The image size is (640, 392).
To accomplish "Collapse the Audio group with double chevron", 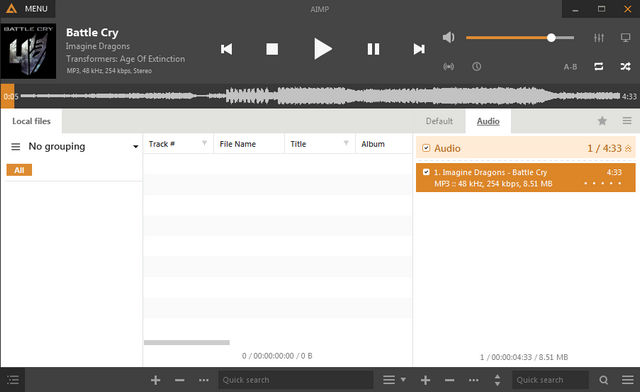I will pos(628,149).
